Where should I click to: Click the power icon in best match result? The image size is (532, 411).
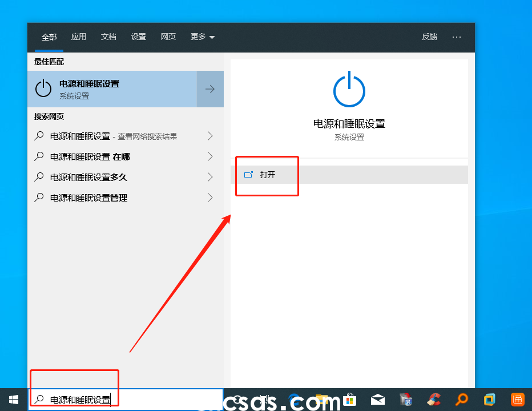43,88
